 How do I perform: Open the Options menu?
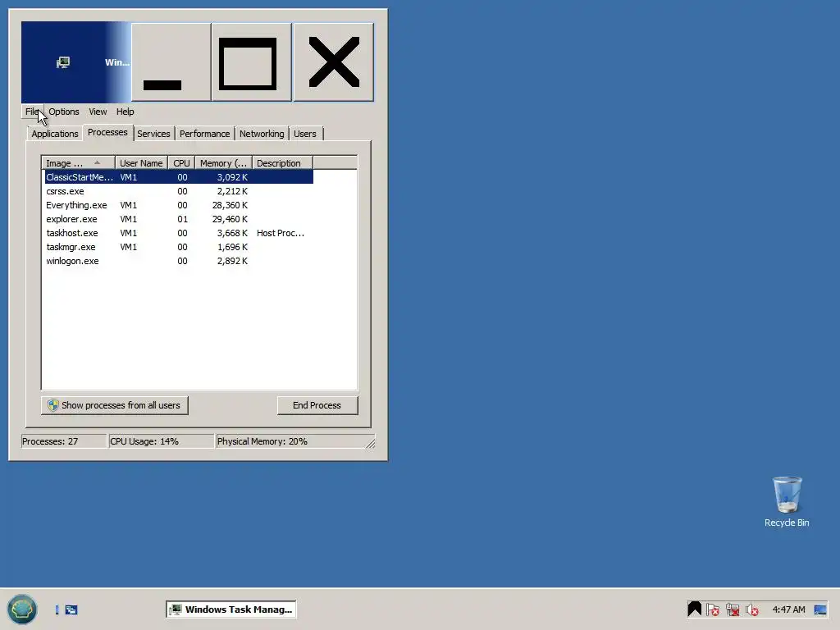(x=64, y=112)
